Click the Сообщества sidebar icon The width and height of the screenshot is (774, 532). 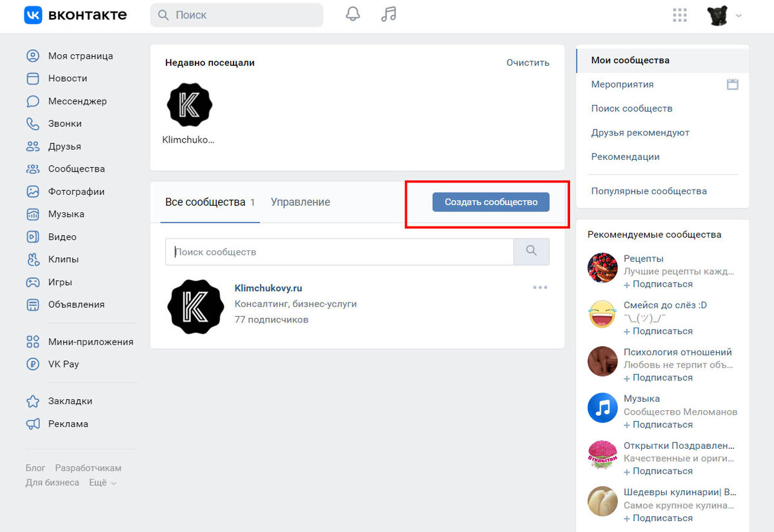33,169
